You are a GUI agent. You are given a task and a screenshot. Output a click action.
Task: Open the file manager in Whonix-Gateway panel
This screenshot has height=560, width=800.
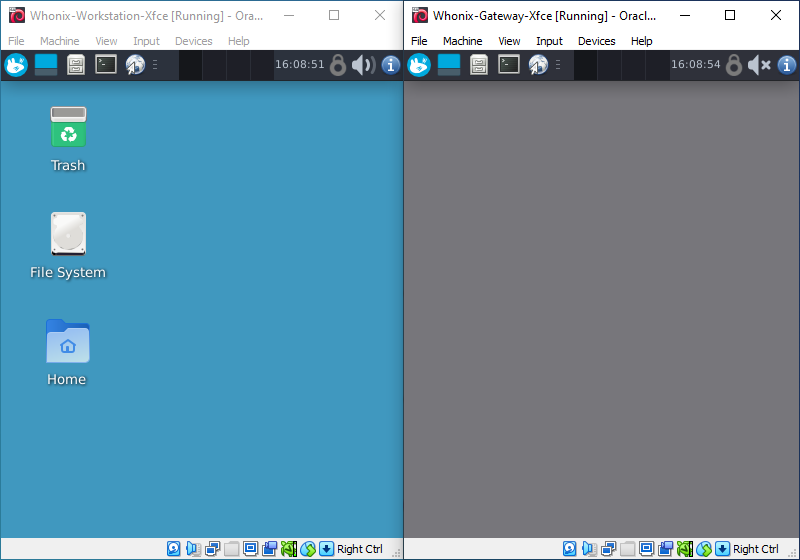point(479,65)
